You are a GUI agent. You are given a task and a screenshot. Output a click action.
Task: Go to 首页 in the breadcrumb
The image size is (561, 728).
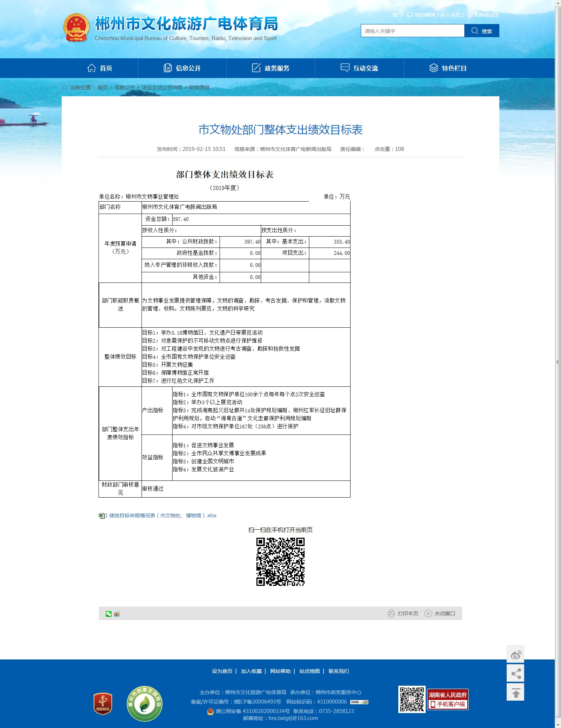click(x=102, y=87)
